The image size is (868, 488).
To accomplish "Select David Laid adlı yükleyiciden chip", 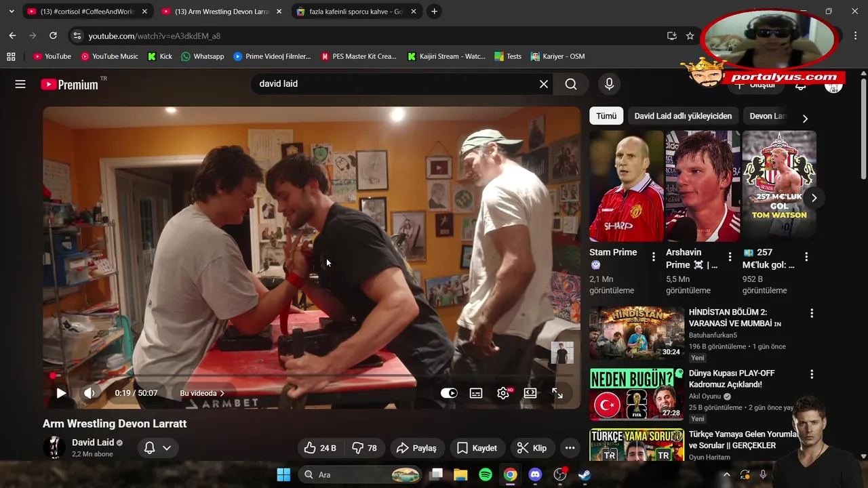I will [x=683, y=116].
